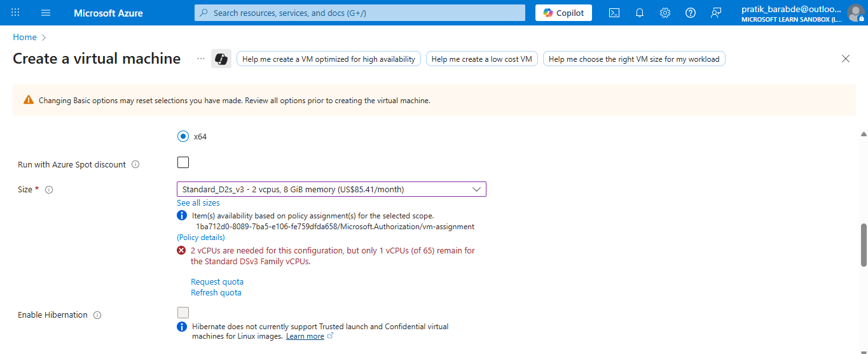Screen dimensions: 868x354
Task: Open the notifications bell
Action: (640, 13)
